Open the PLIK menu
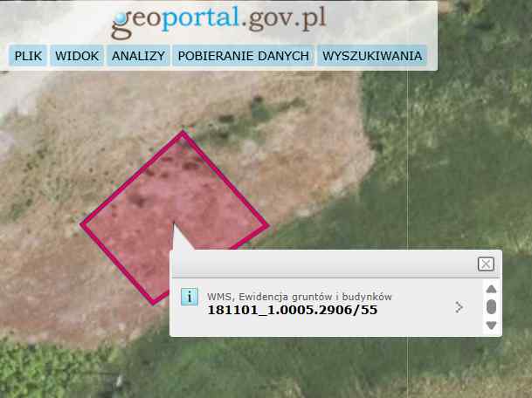This screenshot has width=532, height=398. [28, 57]
